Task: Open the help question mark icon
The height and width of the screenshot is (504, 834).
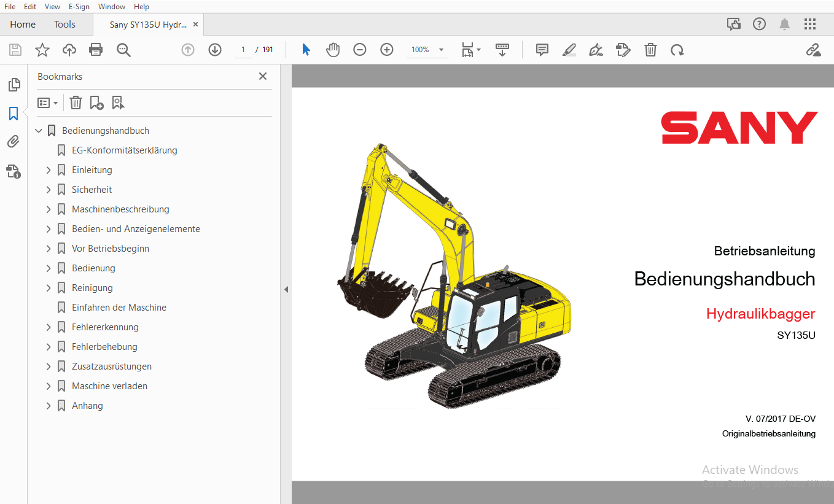Action: [759, 24]
